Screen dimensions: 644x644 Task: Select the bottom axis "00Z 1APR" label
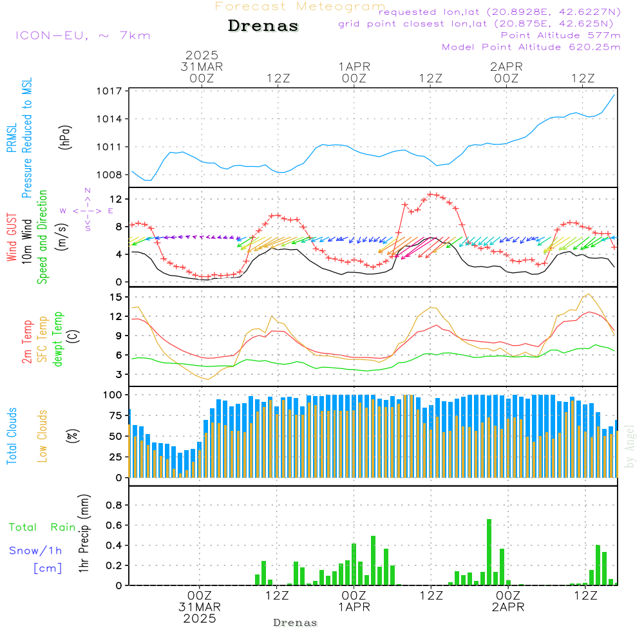(354, 601)
